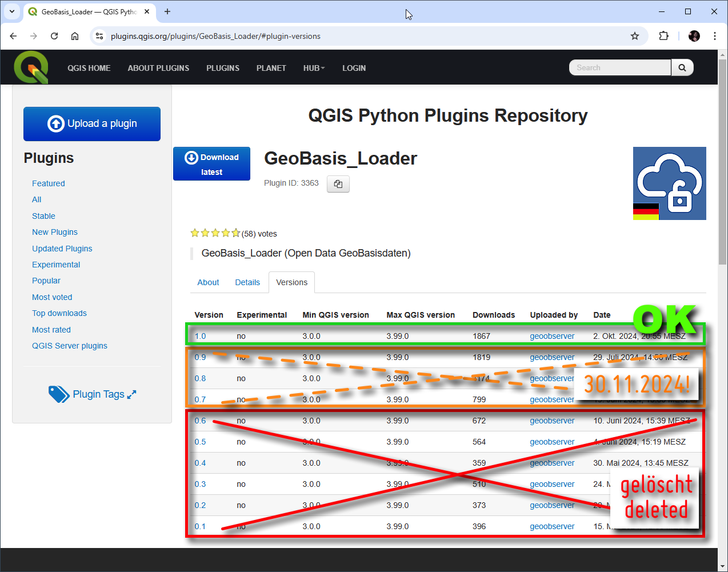This screenshot has height=572, width=728.
Task: Open Chrome three-dot menu
Action: pyautogui.click(x=714, y=36)
